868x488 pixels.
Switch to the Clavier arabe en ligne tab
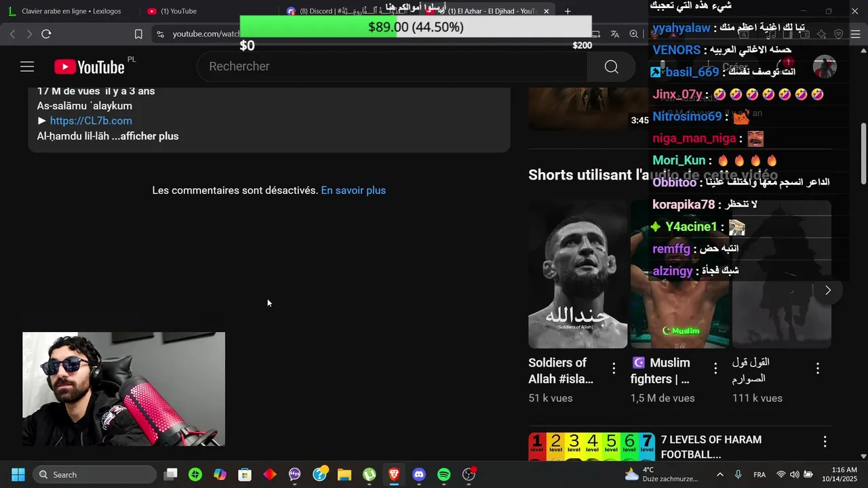click(71, 11)
